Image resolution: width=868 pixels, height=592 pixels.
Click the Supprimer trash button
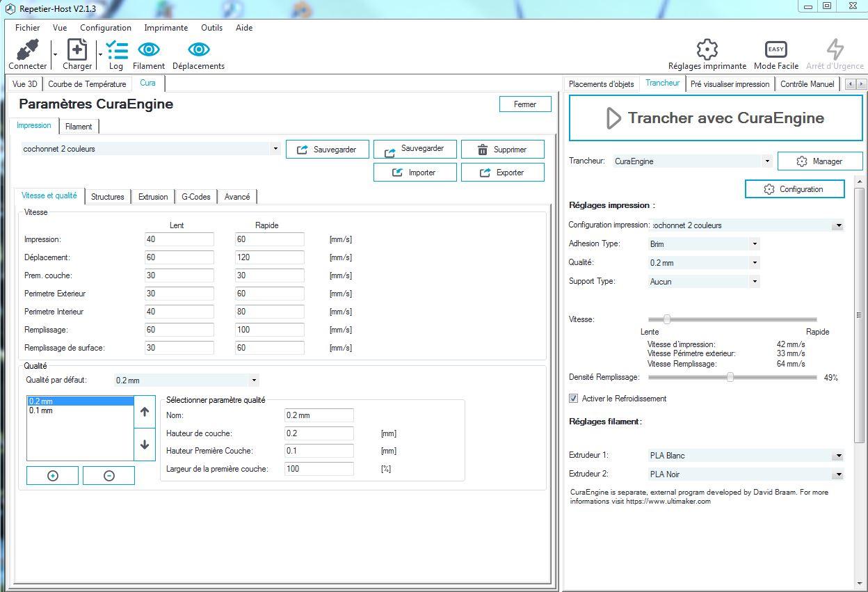click(x=502, y=150)
